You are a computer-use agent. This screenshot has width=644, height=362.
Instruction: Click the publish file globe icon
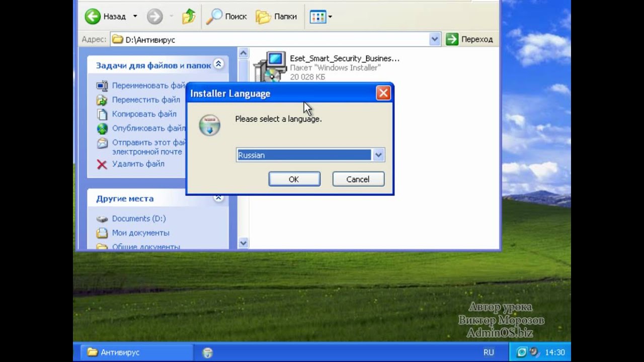[102, 128]
